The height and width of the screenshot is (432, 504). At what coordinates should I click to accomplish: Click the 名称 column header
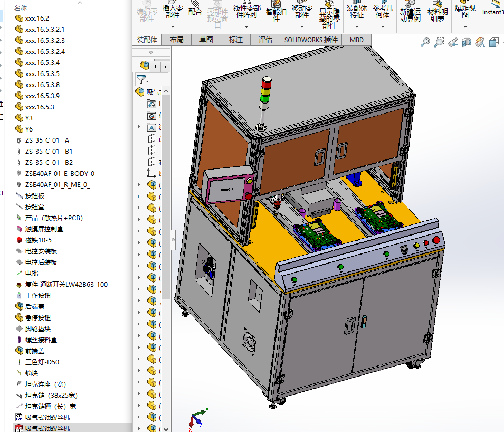click(21, 8)
